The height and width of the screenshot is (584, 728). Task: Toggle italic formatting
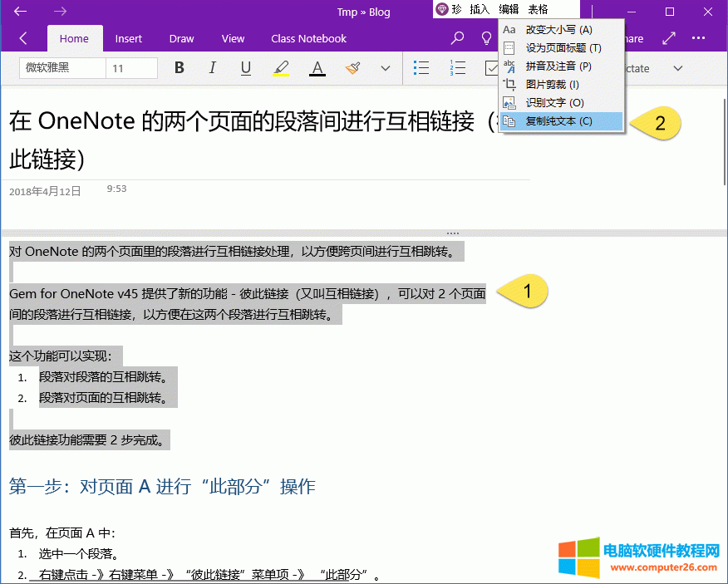[213, 68]
